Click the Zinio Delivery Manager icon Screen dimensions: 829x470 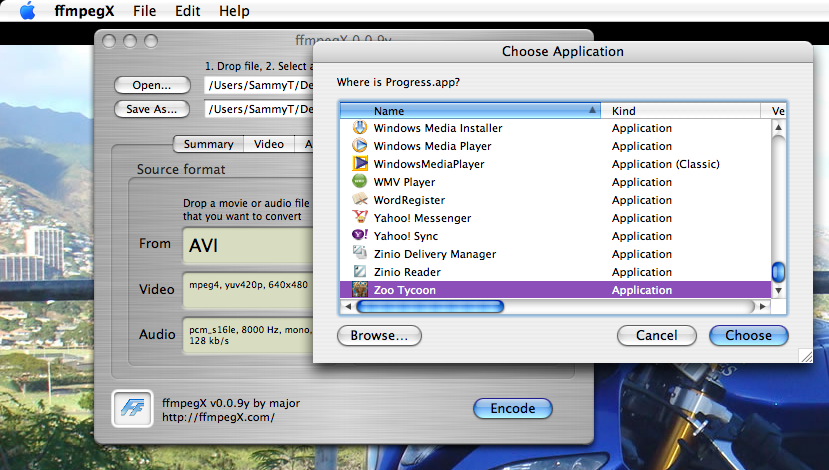click(x=360, y=253)
